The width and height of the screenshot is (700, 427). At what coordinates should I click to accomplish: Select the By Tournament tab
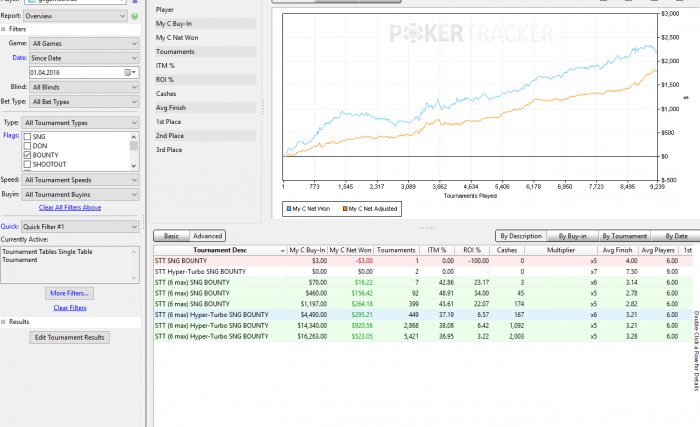pyautogui.click(x=624, y=236)
